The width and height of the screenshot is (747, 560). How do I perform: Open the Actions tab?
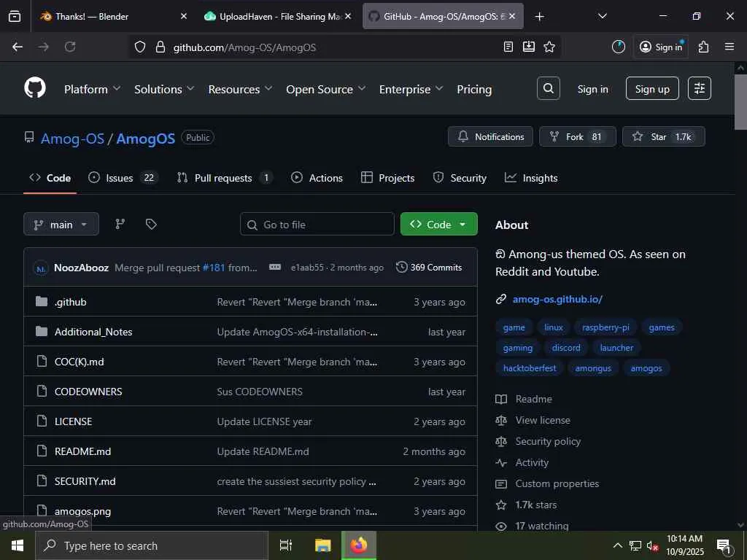(317, 178)
